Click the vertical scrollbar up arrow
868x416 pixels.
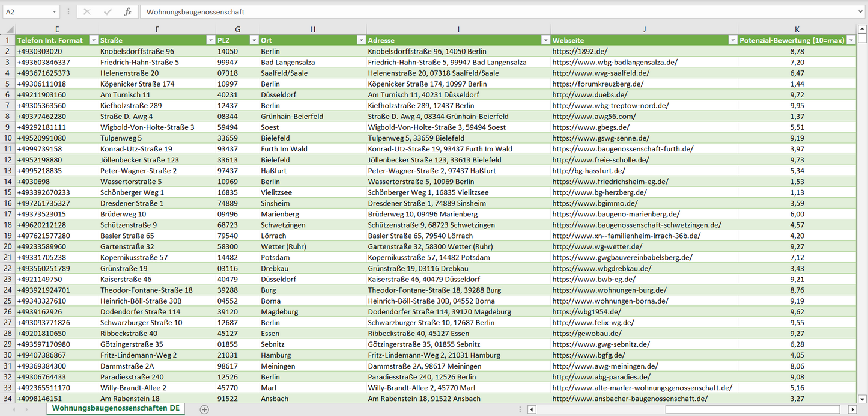click(x=863, y=29)
